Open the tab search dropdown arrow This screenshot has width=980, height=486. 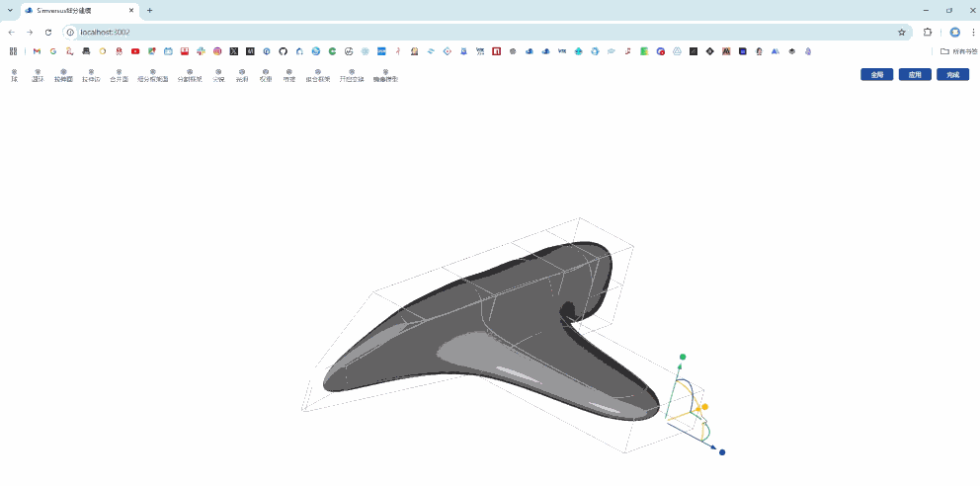click(x=9, y=10)
